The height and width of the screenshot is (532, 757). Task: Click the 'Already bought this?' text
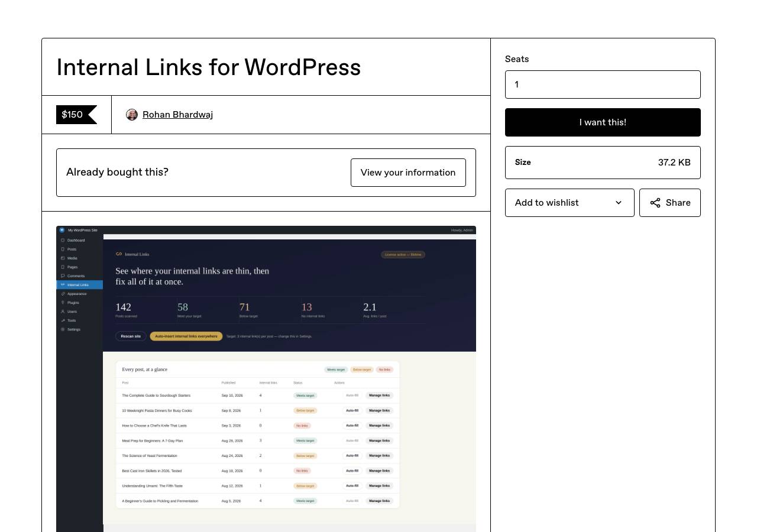click(117, 172)
